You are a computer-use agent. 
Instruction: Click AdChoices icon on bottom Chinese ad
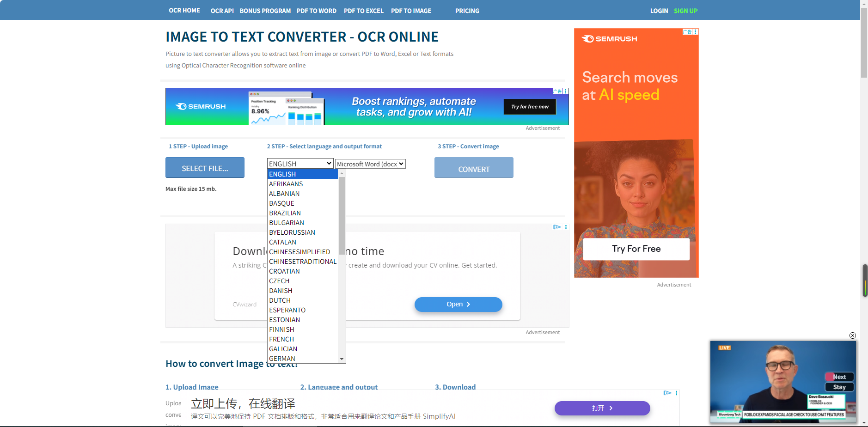coord(667,393)
